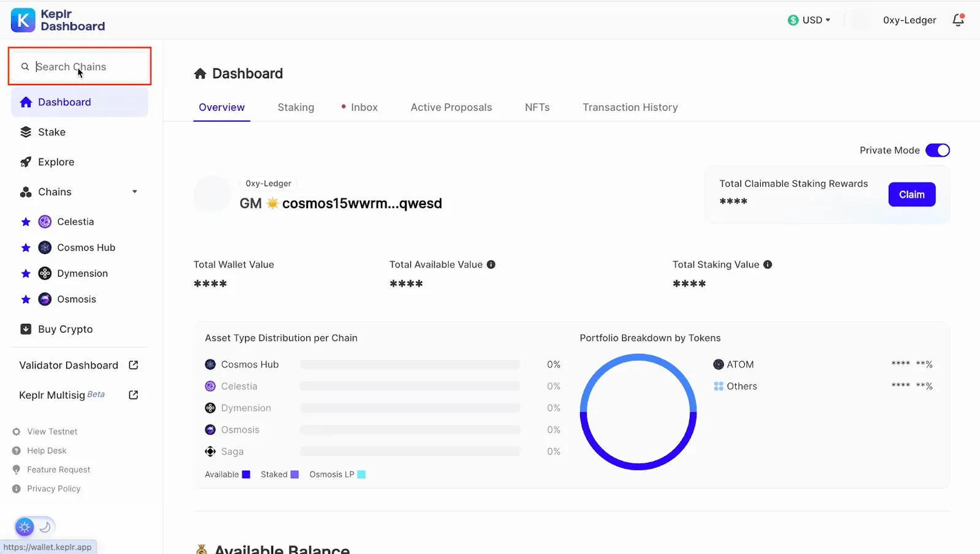Click the ATOM token icon
The height and width of the screenshot is (554, 980).
[718, 364]
